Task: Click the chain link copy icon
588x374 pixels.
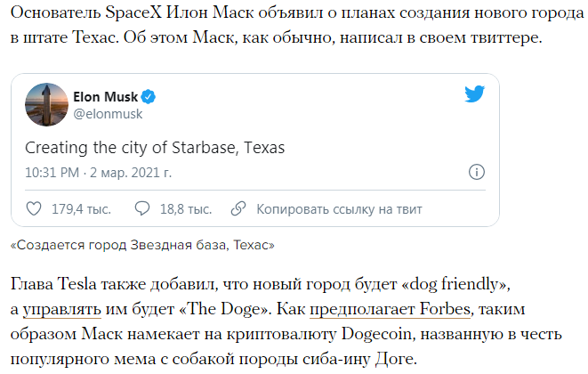Action: (238, 209)
